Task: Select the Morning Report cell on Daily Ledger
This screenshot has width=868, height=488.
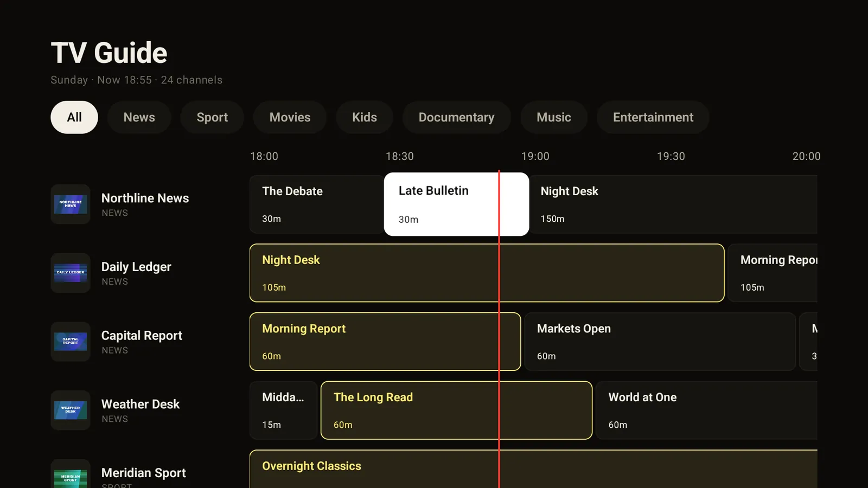Action: (773, 273)
